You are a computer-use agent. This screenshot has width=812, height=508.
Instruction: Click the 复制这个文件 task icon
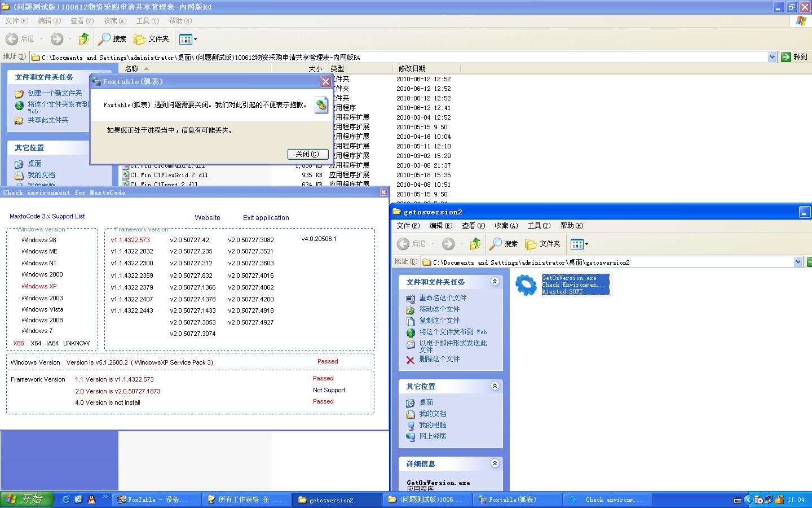[411, 321]
